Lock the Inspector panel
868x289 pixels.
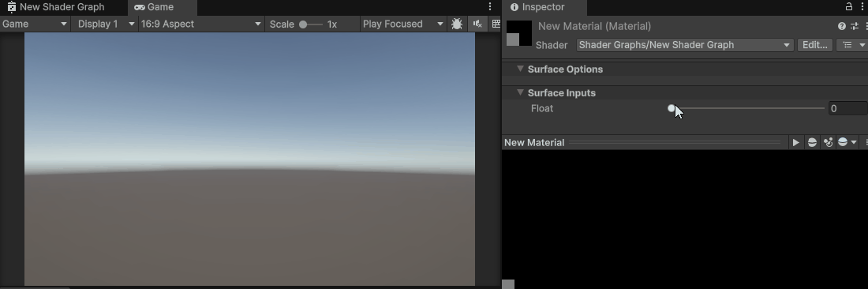[x=848, y=6]
